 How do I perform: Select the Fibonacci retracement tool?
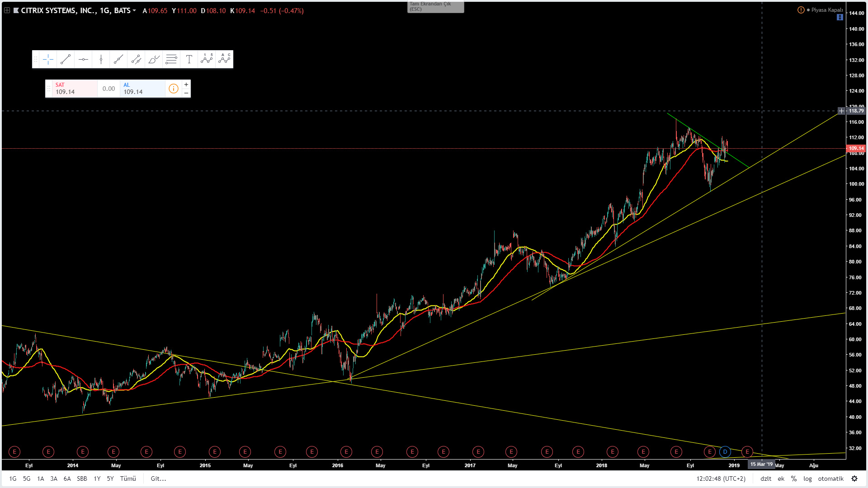(x=171, y=59)
